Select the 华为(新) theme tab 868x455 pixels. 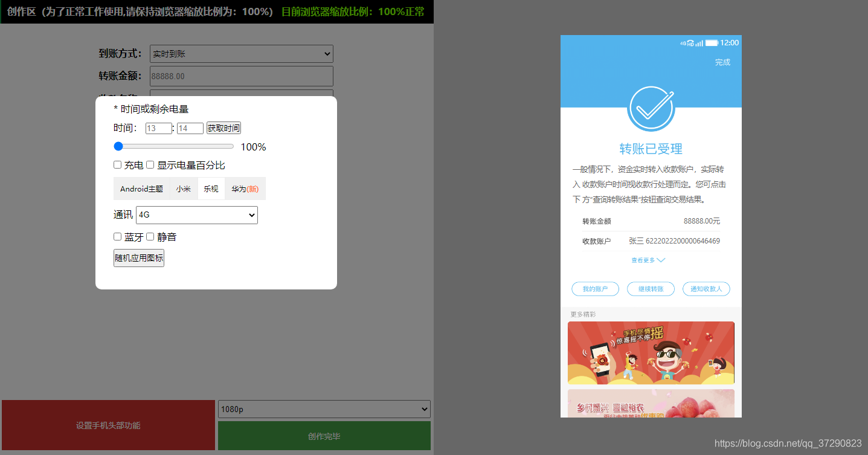[x=245, y=189]
